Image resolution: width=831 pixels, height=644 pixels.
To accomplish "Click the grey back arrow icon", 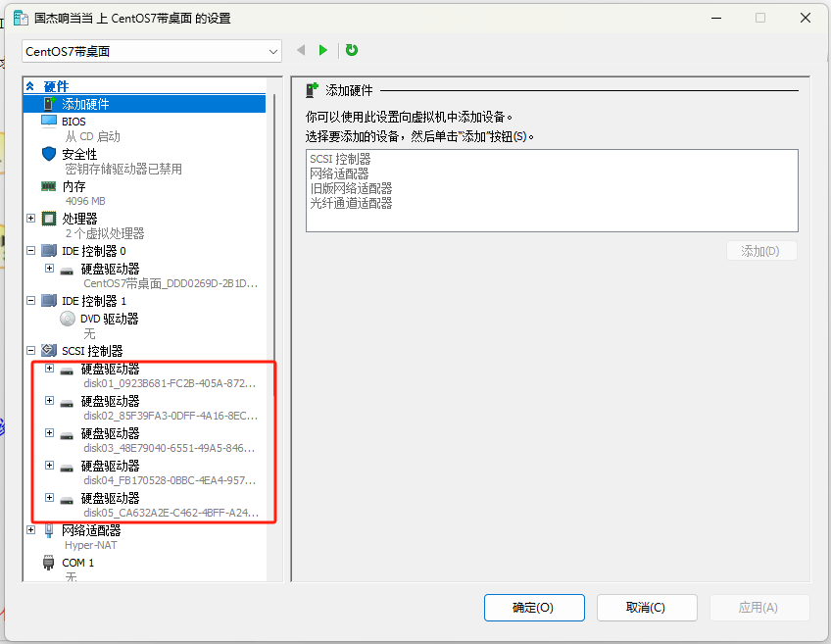I will tap(301, 50).
